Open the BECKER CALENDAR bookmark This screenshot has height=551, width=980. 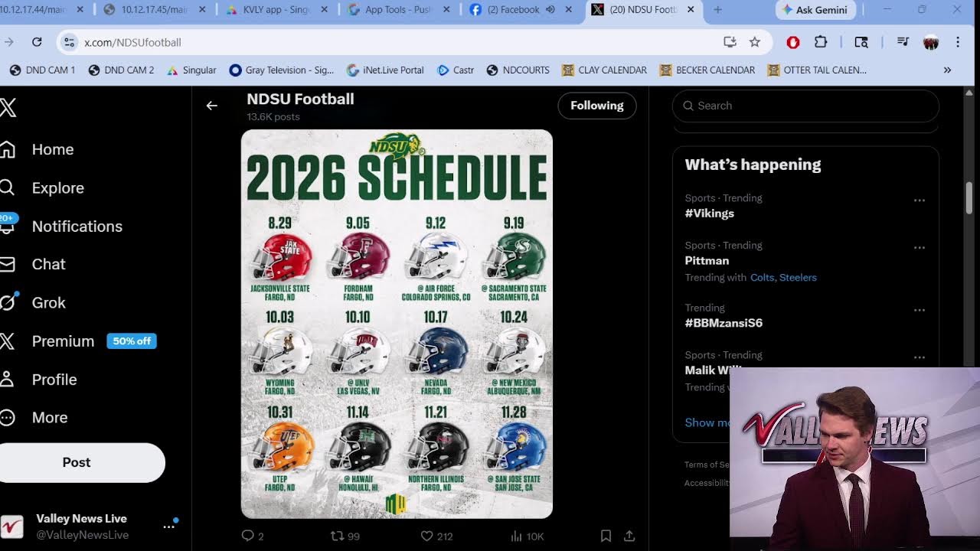[707, 70]
